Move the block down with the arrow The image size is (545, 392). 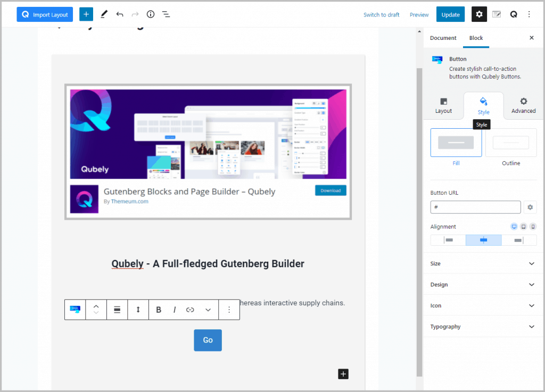click(96, 313)
